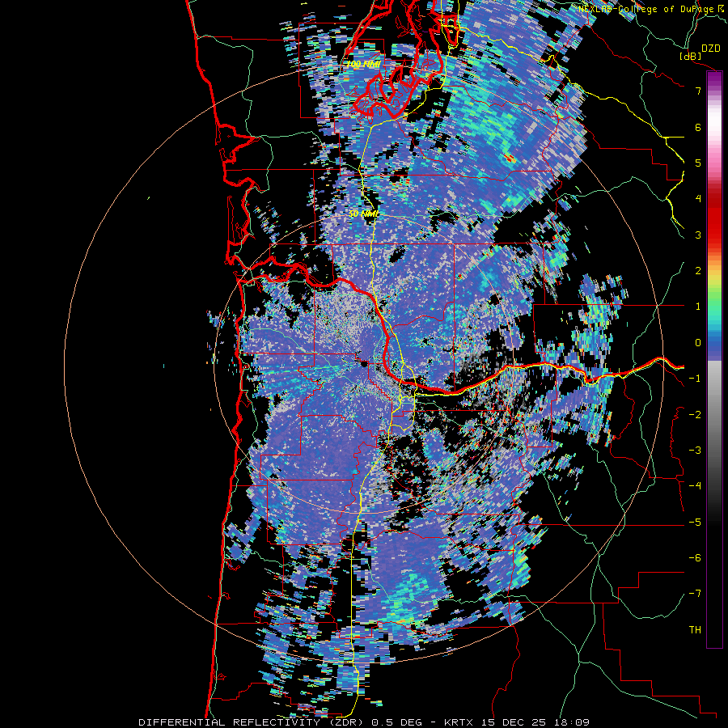Select the positive 6 dB scale label
The height and width of the screenshot is (728, 728).
(698, 127)
